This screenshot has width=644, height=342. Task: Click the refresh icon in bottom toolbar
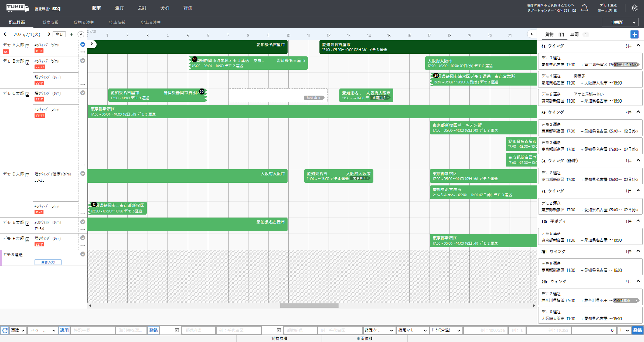[x=5, y=330]
